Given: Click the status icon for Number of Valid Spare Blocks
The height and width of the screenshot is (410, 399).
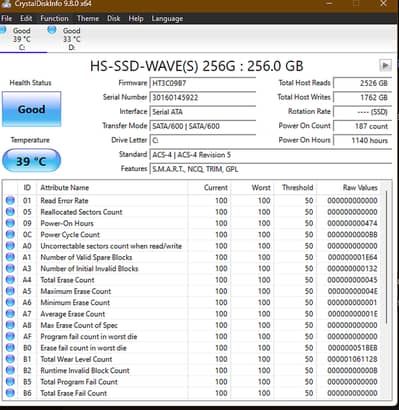Looking at the screenshot, I should 10,257.
